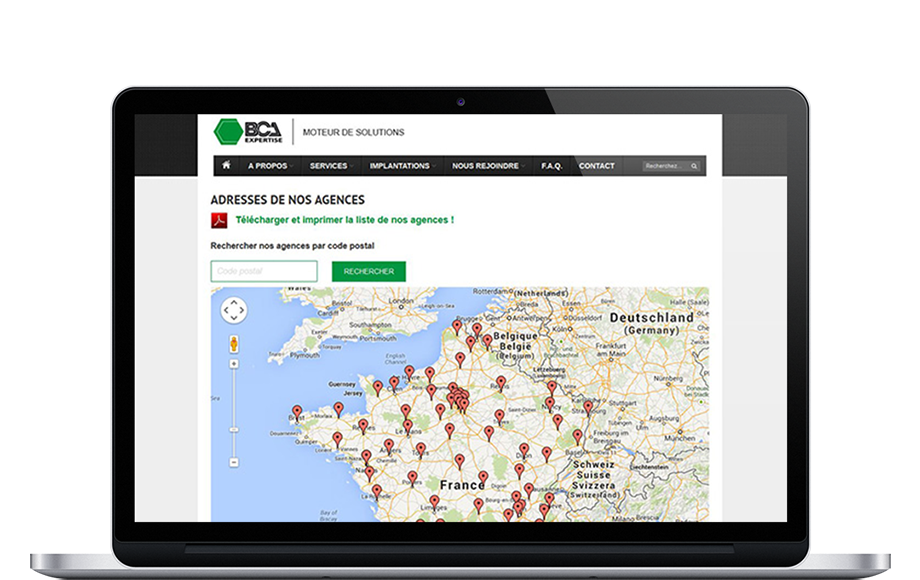Expand the A PROPOS menu
Image resolution: width=920 pixels, height=580 pixels.
tap(268, 166)
